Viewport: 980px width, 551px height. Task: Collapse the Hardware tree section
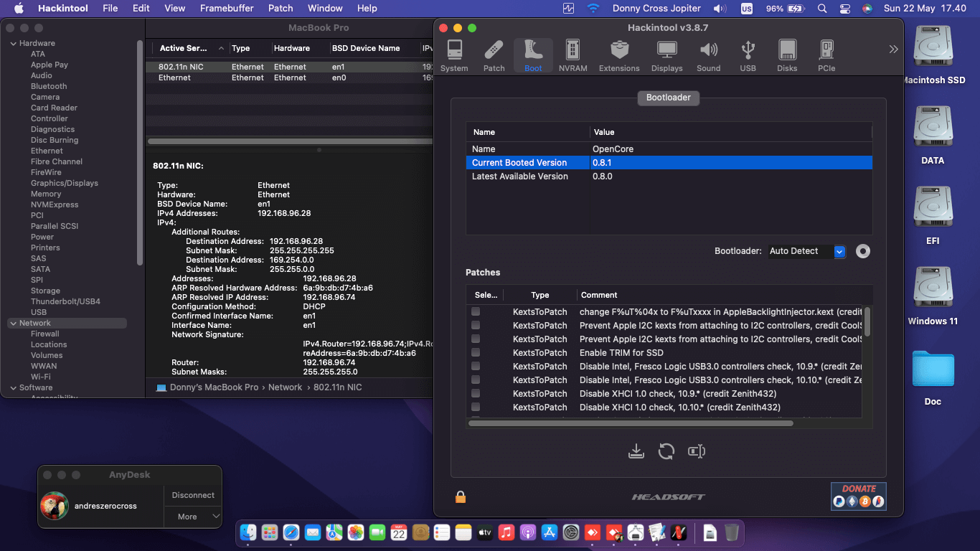tap(13, 44)
